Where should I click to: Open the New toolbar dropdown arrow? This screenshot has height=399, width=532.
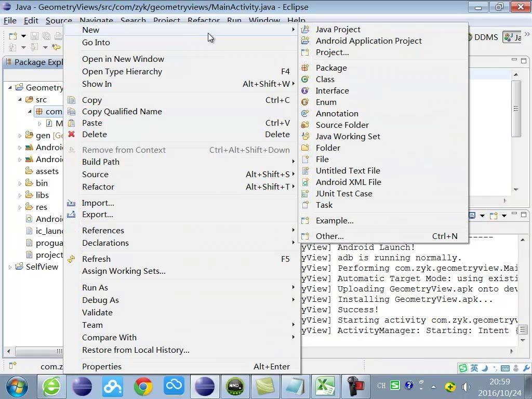click(23, 36)
